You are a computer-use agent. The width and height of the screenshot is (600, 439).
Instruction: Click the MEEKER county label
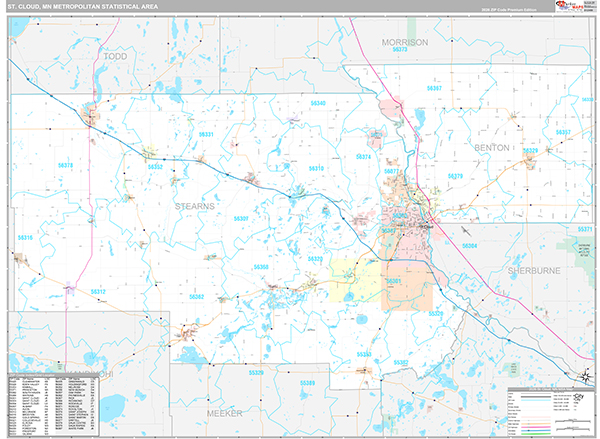point(225,412)
